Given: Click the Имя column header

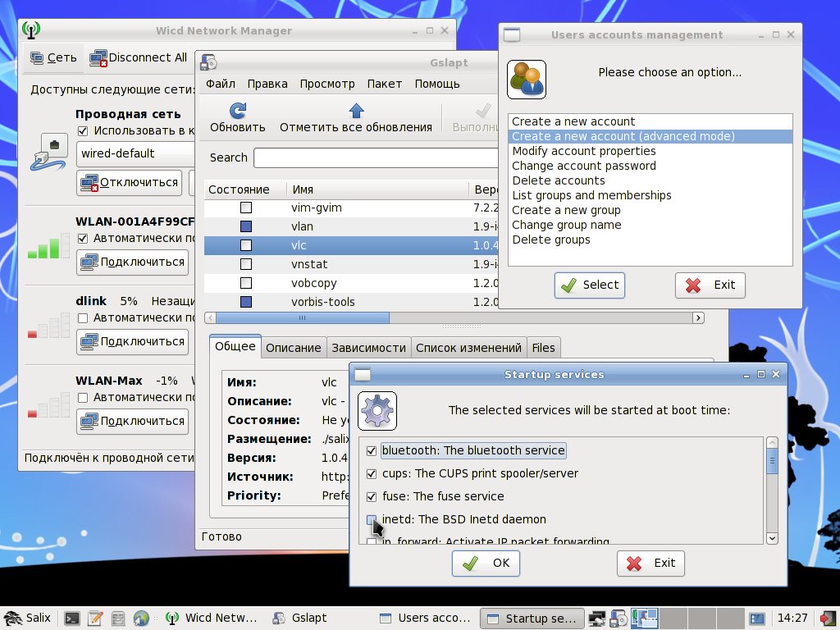Looking at the screenshot, I should pos(377,189).
